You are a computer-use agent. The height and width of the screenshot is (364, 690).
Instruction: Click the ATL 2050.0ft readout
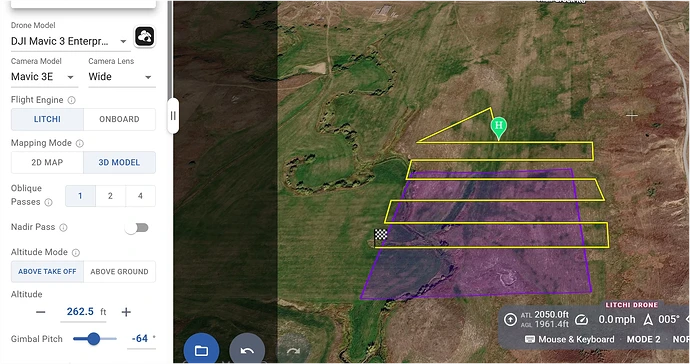pos(545,315)
